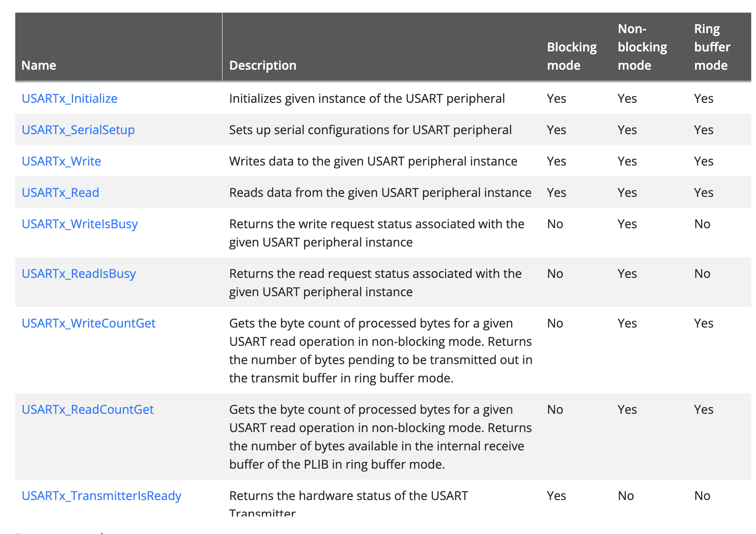Click the Ring buffer mode column header

pos(712,47)
